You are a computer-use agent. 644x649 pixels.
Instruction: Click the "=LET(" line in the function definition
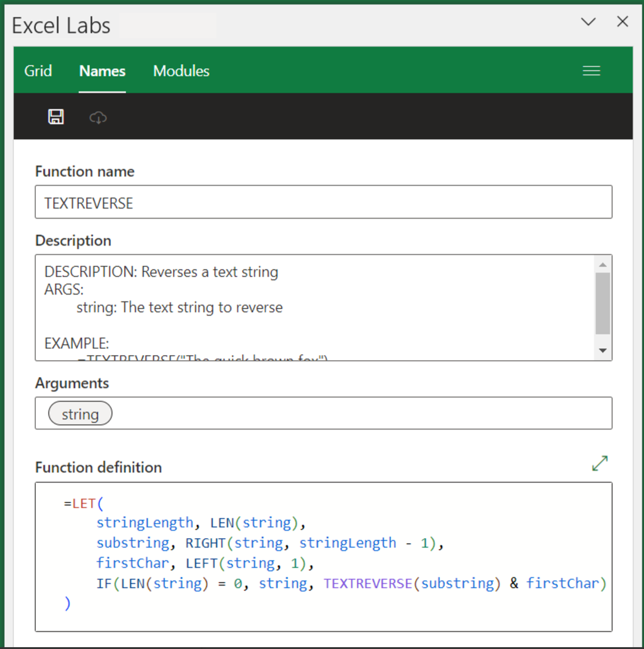click(x=83, y=504)
